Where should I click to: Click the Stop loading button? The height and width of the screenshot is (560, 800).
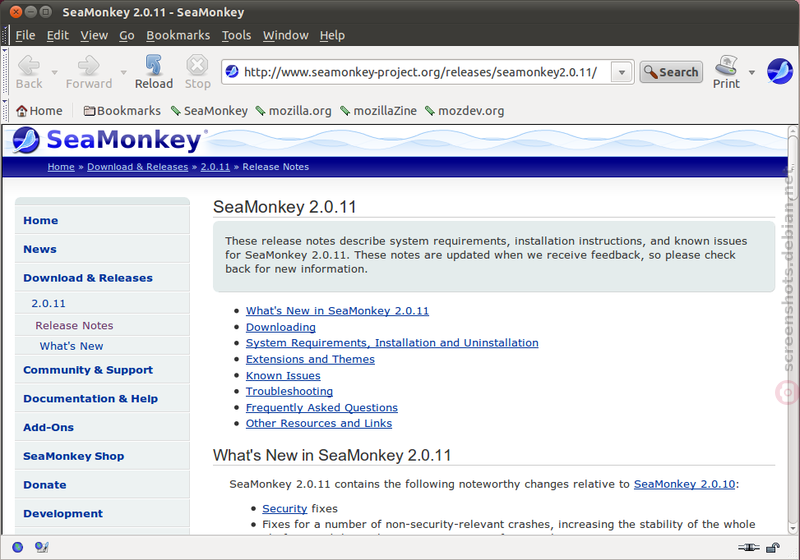[x=197, y=72]
